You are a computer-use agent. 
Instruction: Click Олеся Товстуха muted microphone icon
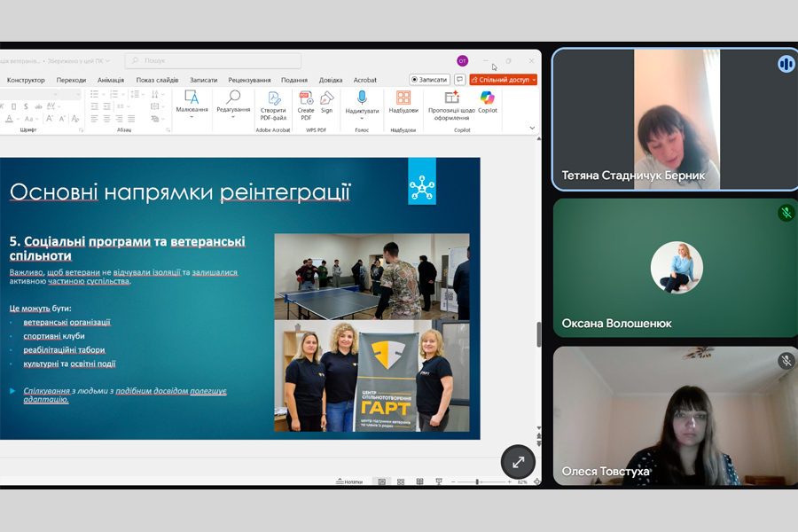pos(786,361)
